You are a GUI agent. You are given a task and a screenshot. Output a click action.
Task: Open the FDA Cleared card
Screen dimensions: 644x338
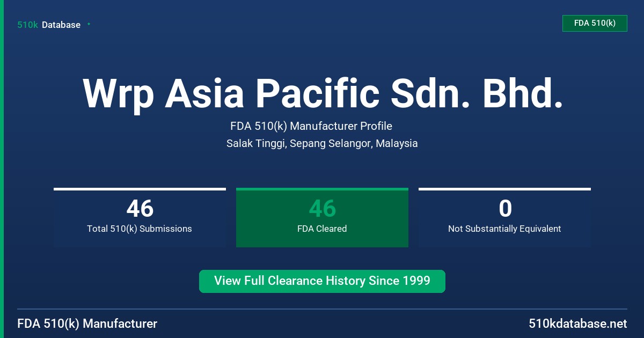(322, 217)
